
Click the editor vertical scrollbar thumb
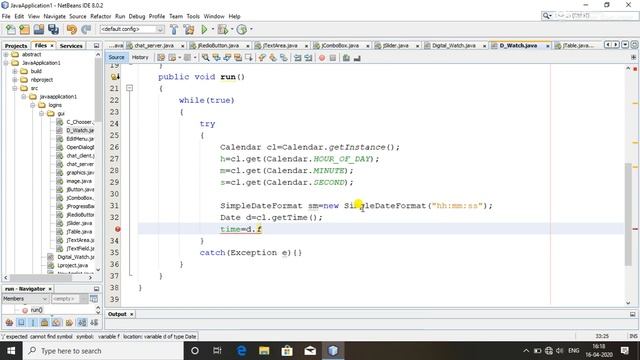pyautogui.click(x=628, y=215)
